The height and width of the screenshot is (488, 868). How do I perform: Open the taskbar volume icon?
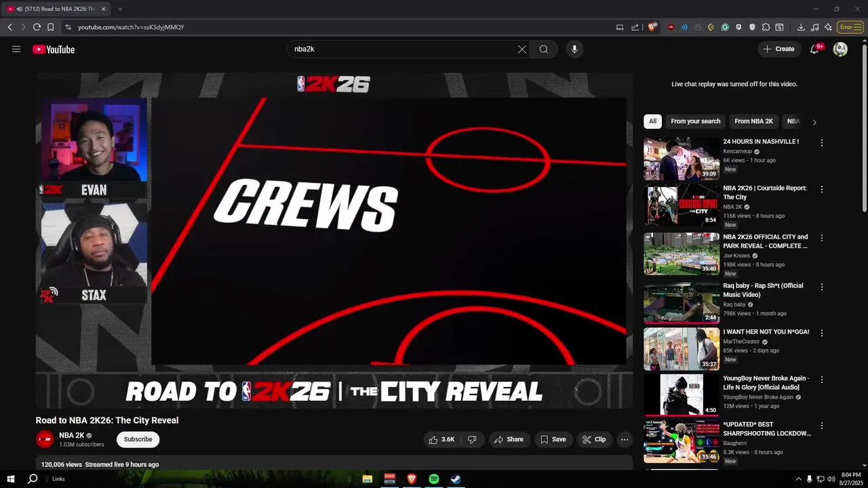(831, 479)
